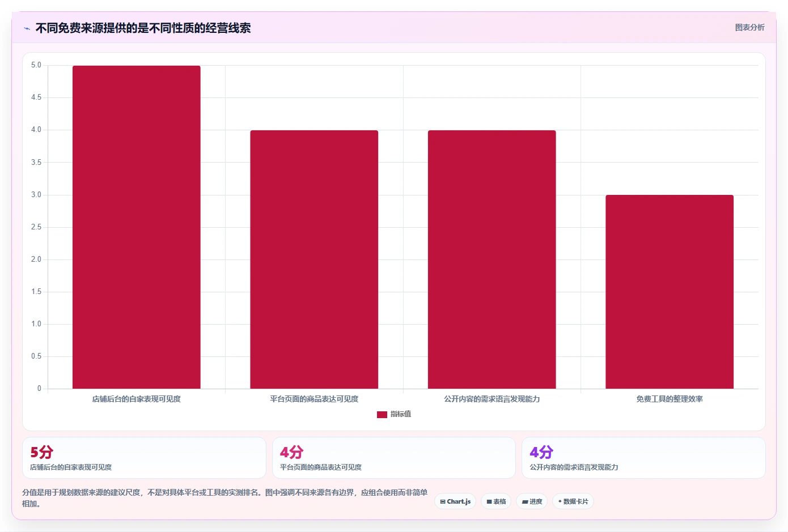
Task: Click card caption 店铺后台的自家表现可见度
Action: [71, 467]
